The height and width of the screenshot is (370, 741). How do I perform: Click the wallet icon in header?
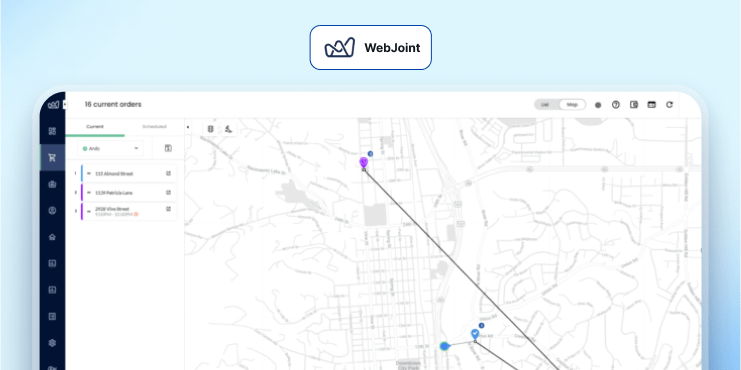tap(634, 105)
